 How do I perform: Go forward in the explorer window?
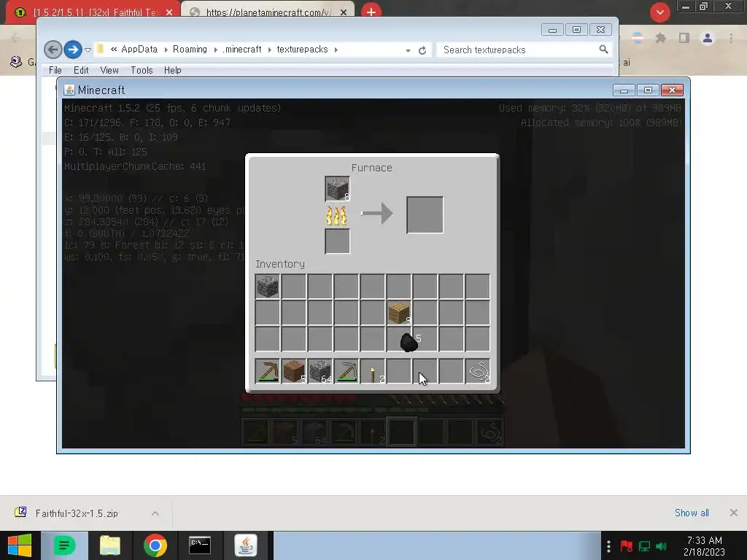click(x=72, y=50)
